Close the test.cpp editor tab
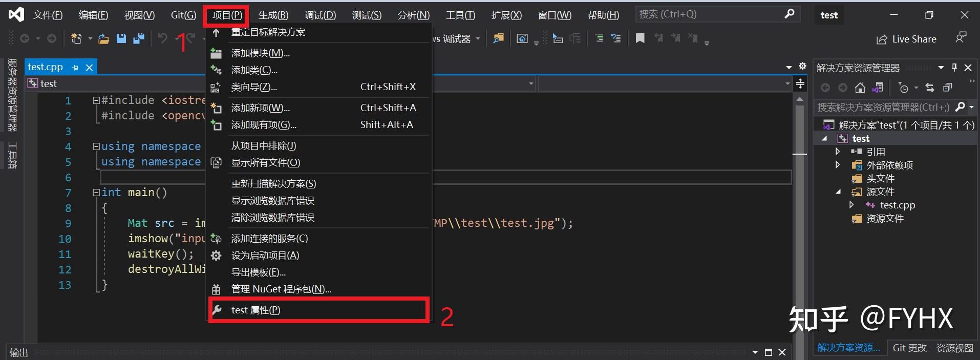 89,67
